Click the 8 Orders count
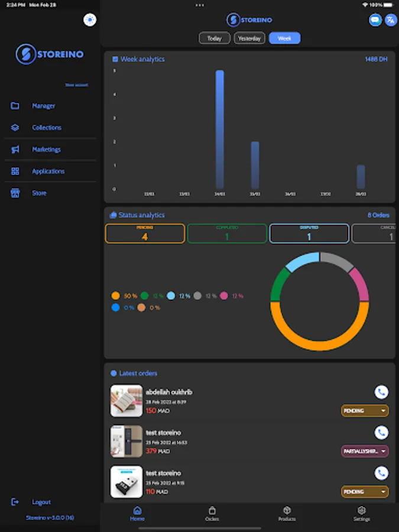This screenshot has width=399, height=532. coord(378,215)
